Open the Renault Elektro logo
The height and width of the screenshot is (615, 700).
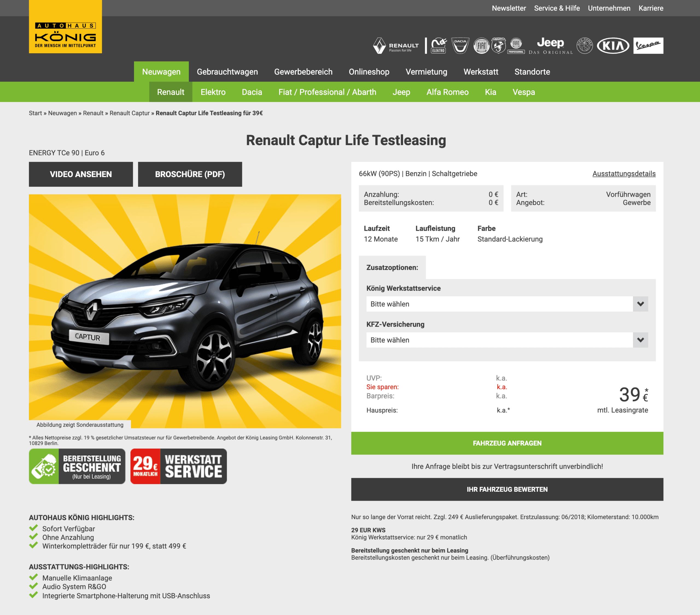438,46
